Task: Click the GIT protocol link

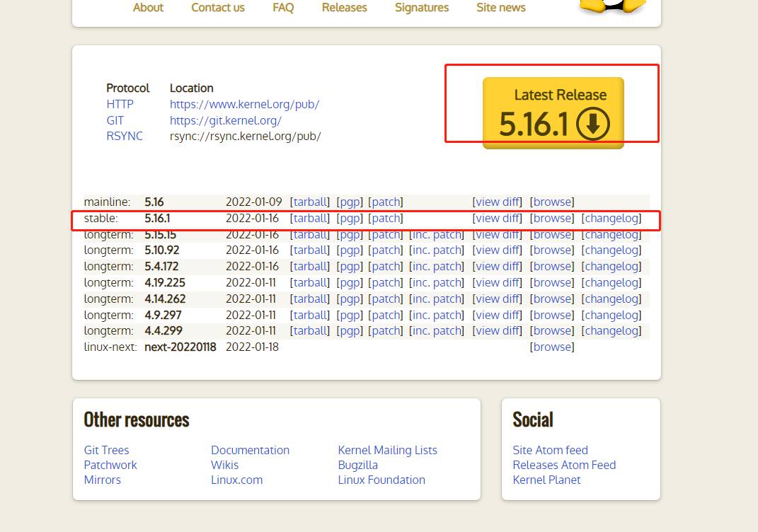Action: pos(115,120)
